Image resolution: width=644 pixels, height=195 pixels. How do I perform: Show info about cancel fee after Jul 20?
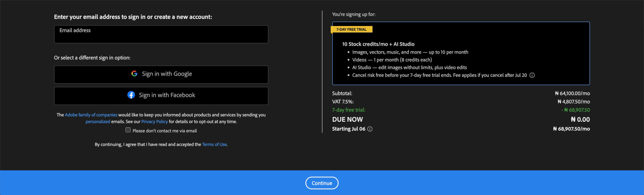(x=532, y=75)
